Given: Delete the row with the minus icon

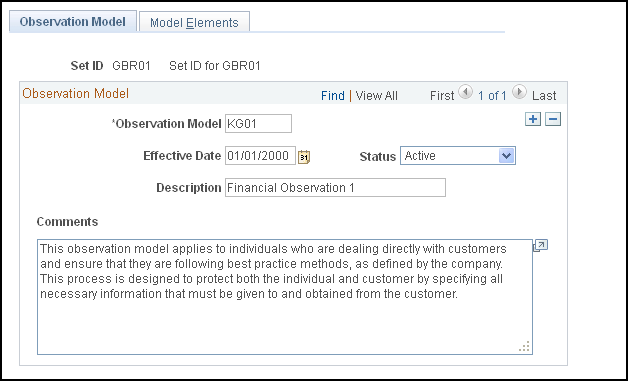Looking at the screenshot, I should tap(553, 119).
